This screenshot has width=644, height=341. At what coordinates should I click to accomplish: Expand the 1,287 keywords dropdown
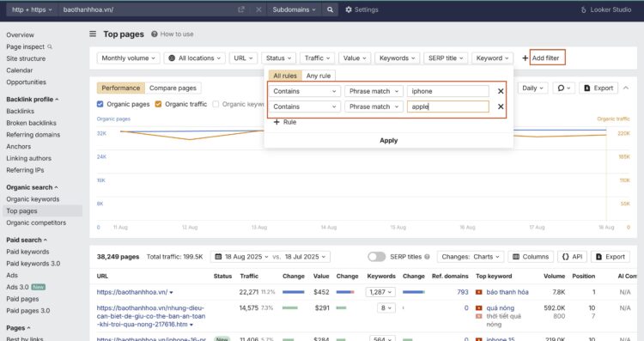(380, 292)
